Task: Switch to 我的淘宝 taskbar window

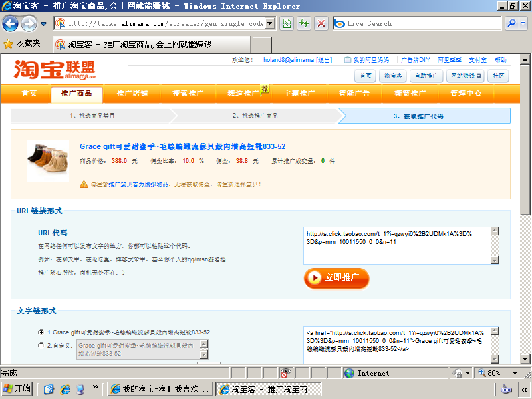Action: click(160, 389)
